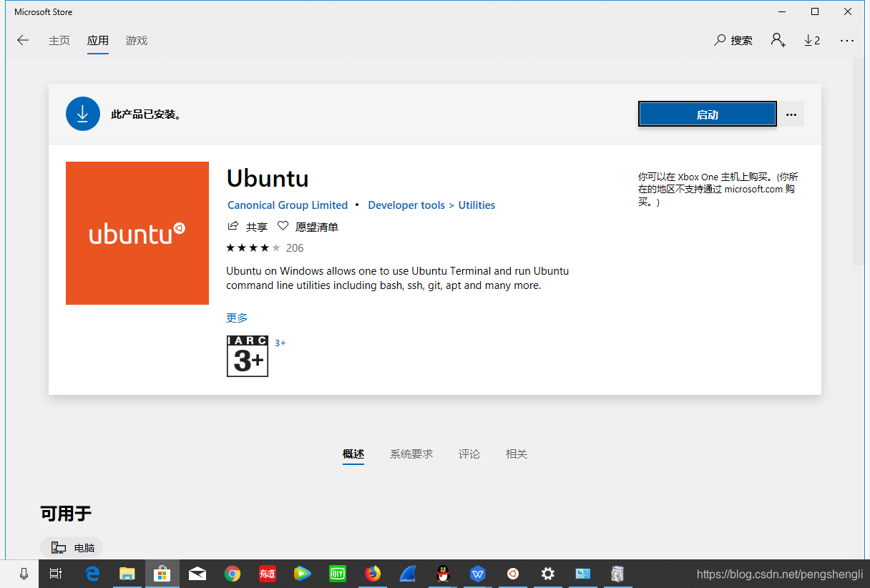Click the Store page vertical scrollbar

point(859,161)
